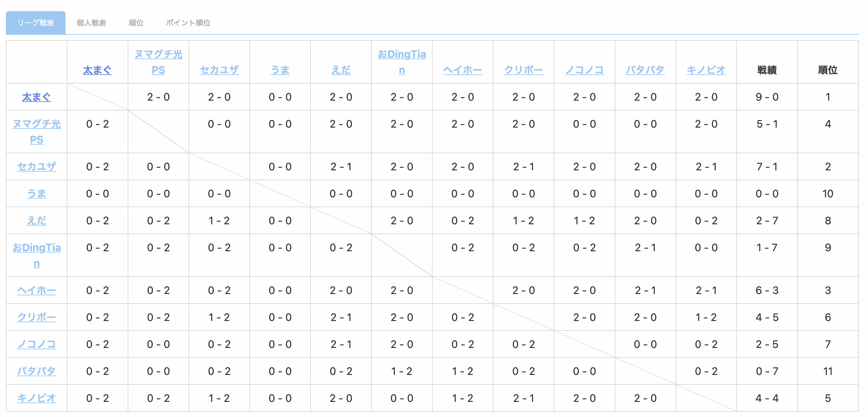Click おDingTian column header link

tap(402, 62)
